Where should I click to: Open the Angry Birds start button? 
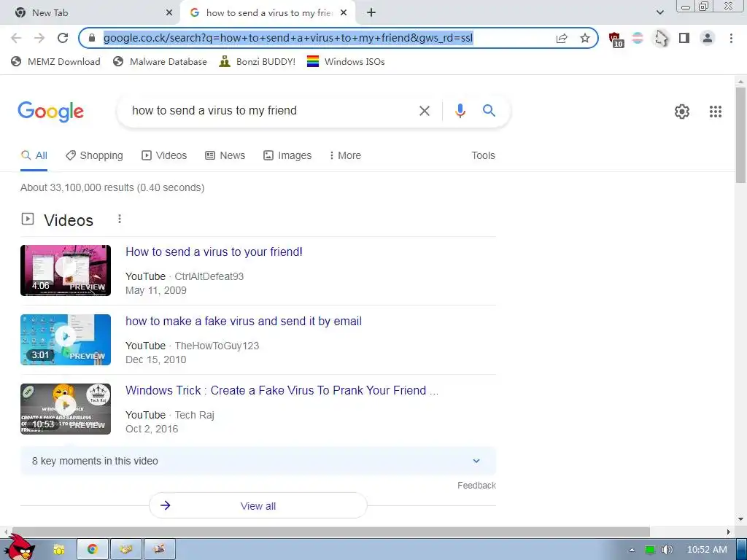[20, 547]
